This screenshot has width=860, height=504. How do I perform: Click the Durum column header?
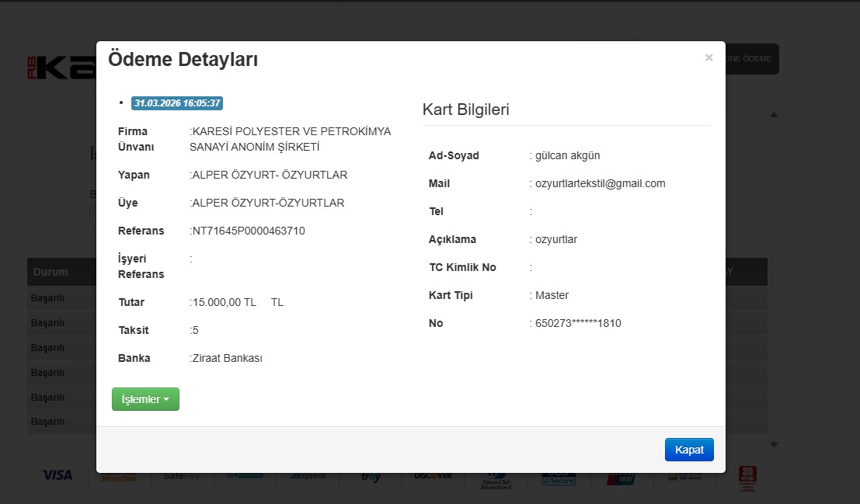coord(50,272)
